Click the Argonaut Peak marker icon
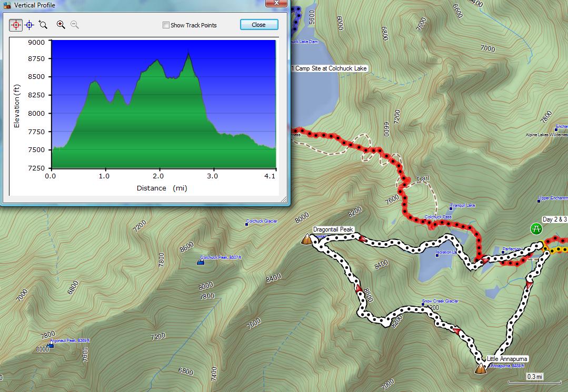This screenshot has height=392, width=568. pyautogui.click(x=51, y=345)
